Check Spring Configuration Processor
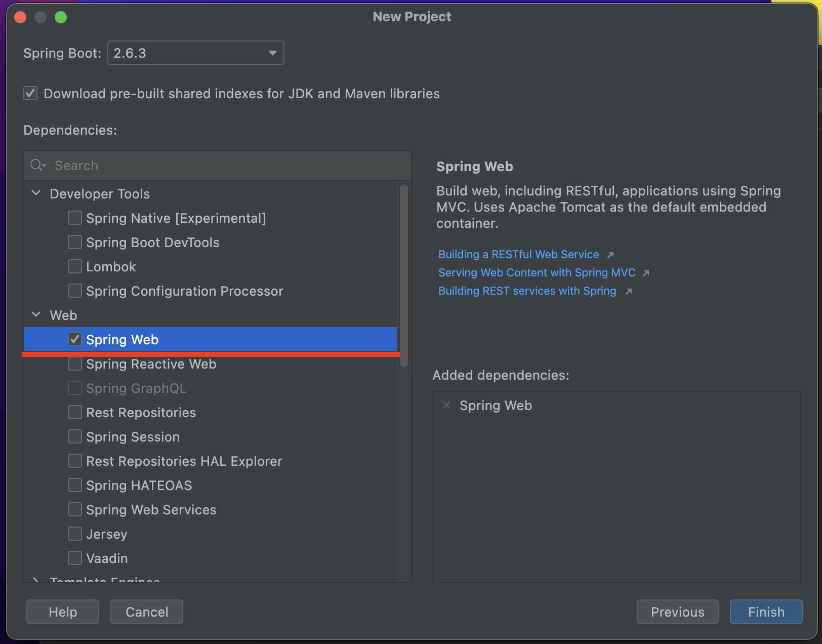Screen dimensions: 822x644 (75, 291)
